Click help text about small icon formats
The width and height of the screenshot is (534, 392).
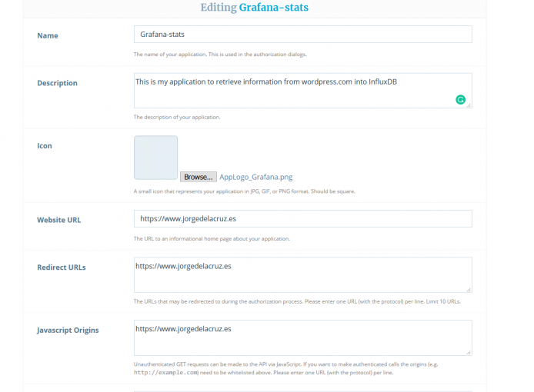[x=245, y=191]
